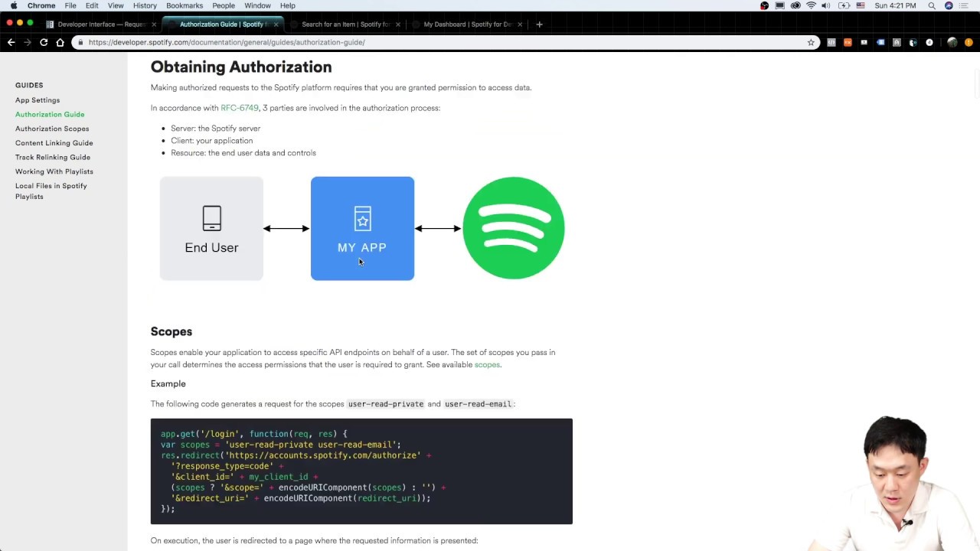The width and height of the screenshot is (980, 551).
Task: Click the End User phone box
Action: [x=211, y=228]
